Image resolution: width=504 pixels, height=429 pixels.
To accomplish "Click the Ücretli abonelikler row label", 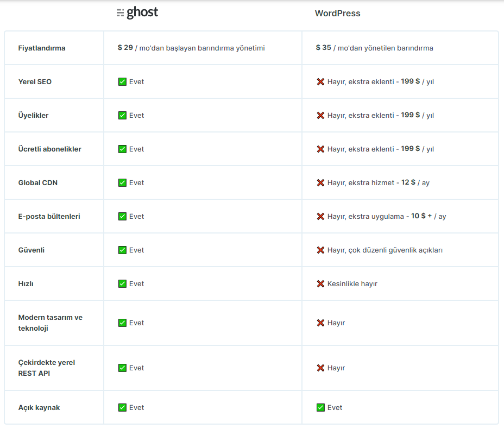I will 50,149.
